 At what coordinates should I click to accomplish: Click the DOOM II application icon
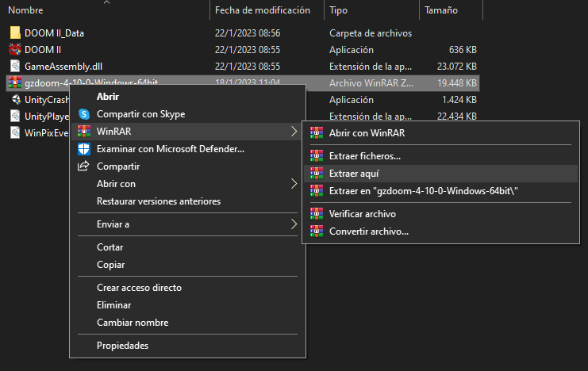[x=15, y=49]
